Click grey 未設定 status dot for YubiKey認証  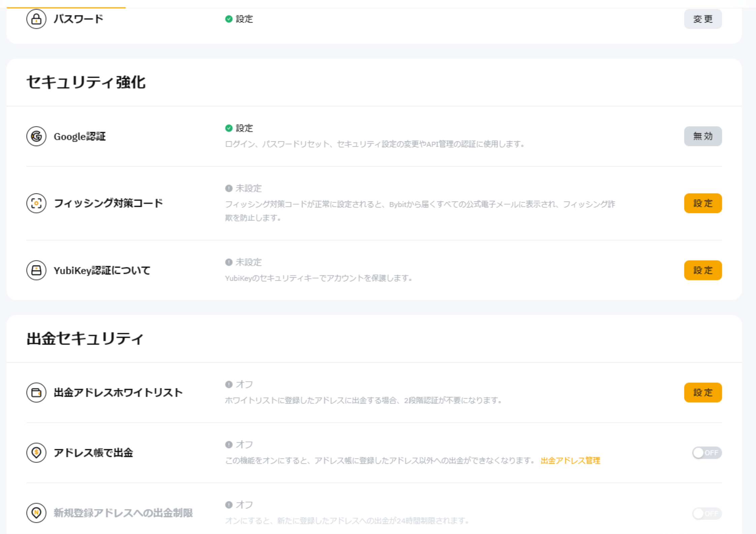[x=229, y=262]
